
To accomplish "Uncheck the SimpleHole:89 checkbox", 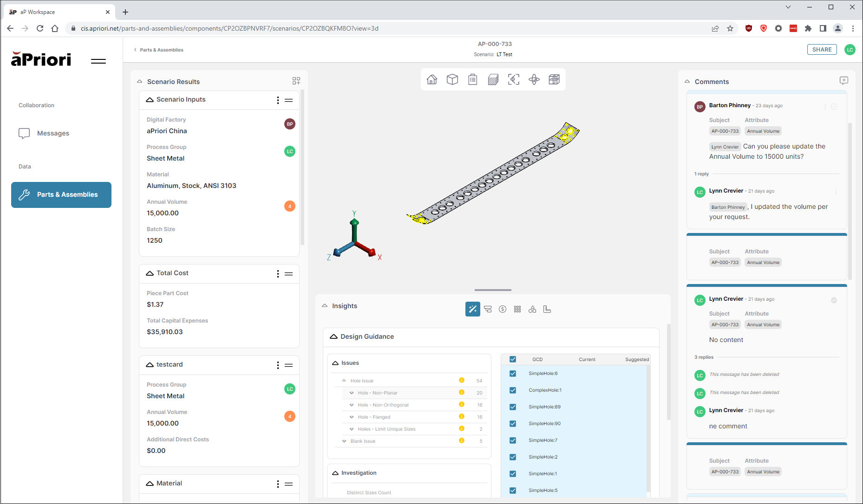I will click(x=513, y=407).
